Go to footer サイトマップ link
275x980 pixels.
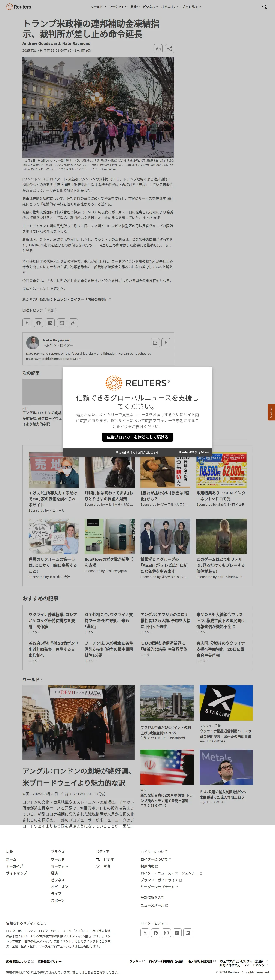click(x=16, y=873)
